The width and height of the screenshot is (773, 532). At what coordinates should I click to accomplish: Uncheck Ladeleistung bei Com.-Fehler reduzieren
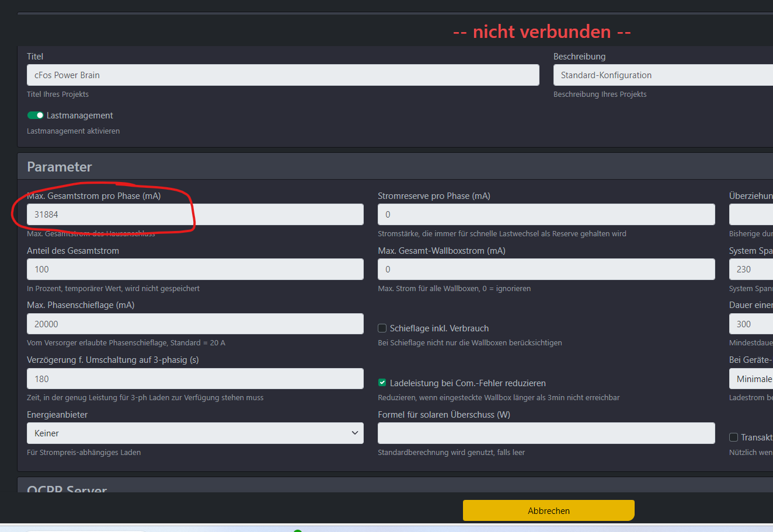[382, 383]
